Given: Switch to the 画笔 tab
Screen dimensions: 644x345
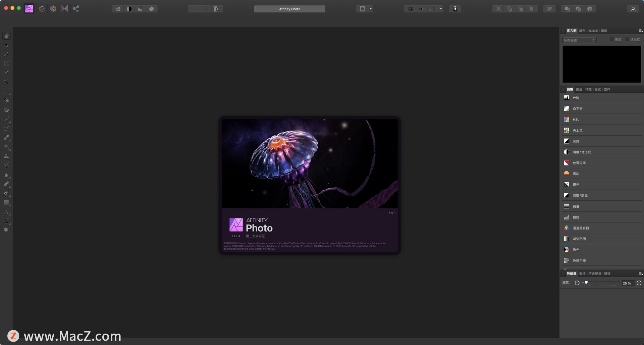Looking at the screenshot, I should point(604,31).
